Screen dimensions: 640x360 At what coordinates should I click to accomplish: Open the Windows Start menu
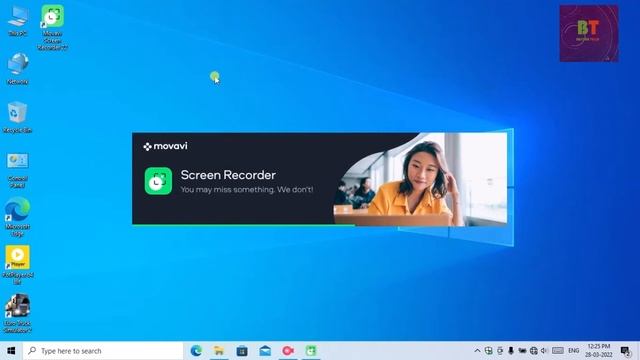point(11,351)
